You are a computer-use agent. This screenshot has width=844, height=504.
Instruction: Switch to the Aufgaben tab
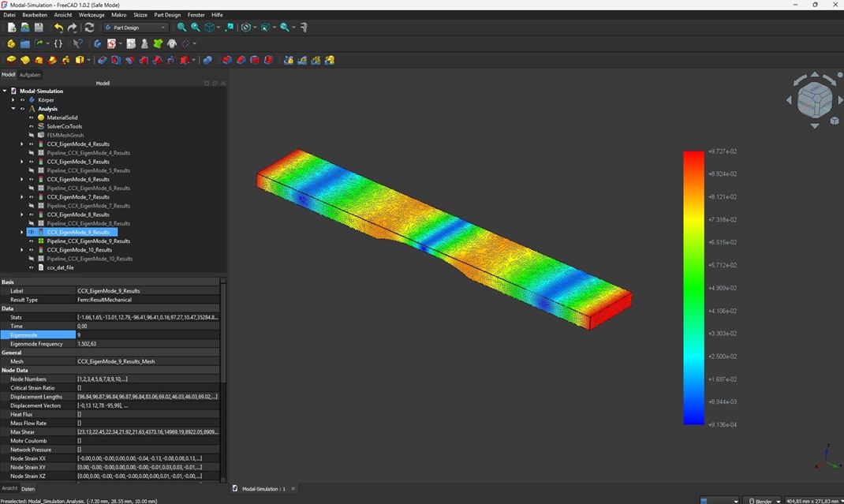coord(30,75)
